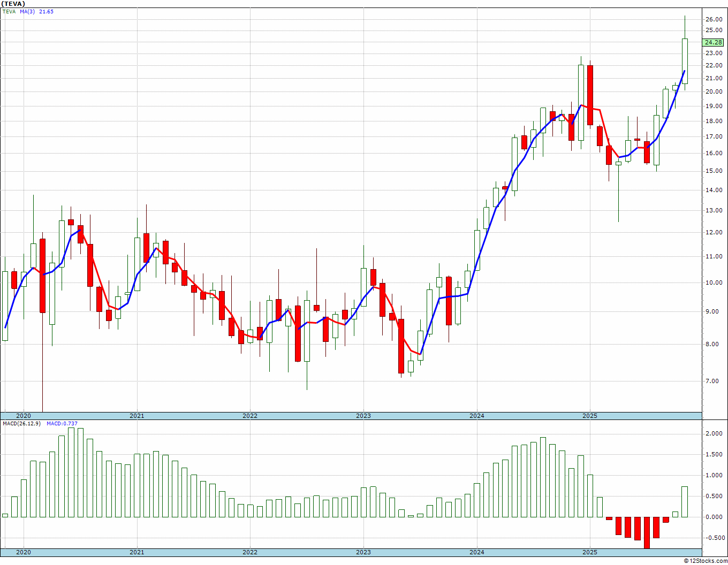Screen dimensions: 728x565
Task: Select 2025 on the price chart time axis
Action: tap(590, 416)
